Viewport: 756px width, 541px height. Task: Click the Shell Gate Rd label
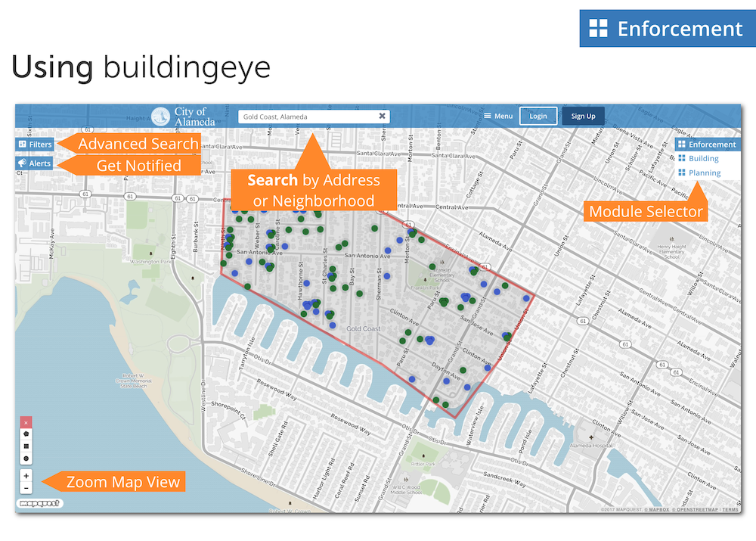277,438
